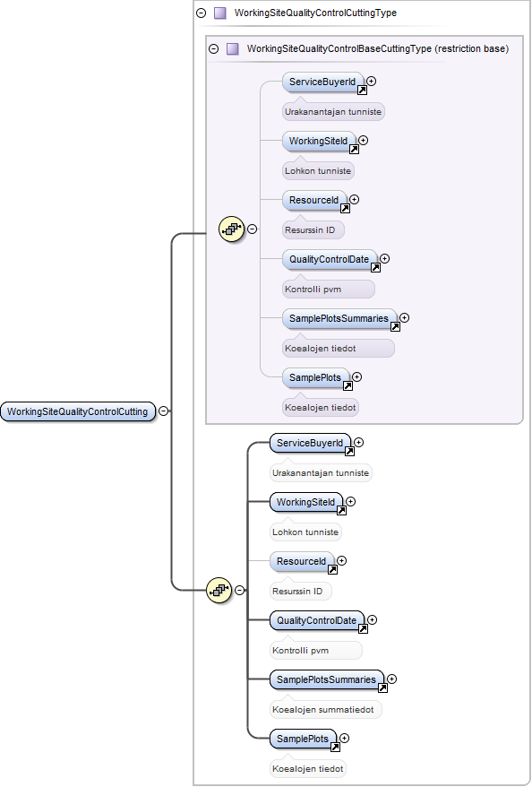Click QualityControlDate reference arrow below restriction base
This screenshot has height=787, width=532.
pyautogui.click(x=363, y=629)
